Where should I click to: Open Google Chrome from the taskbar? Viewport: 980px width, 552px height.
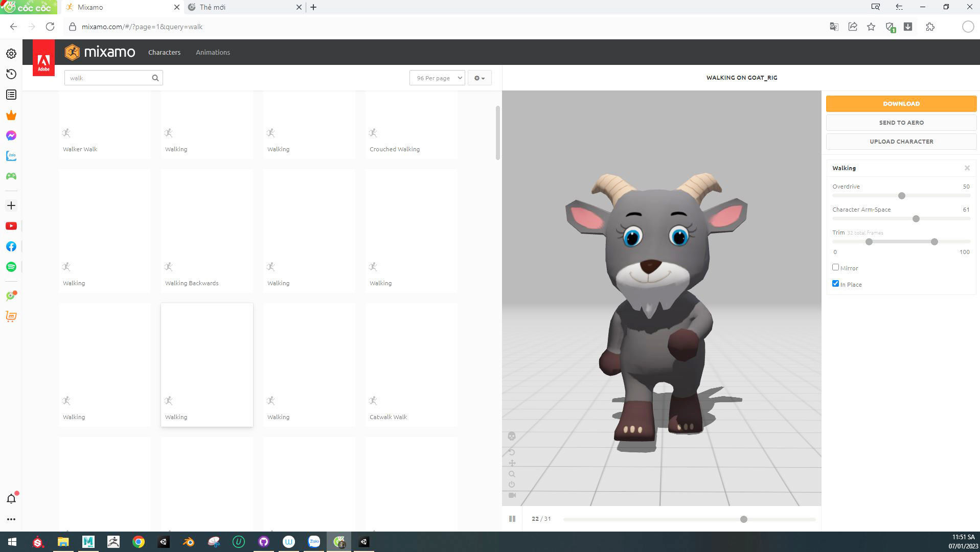139,542
